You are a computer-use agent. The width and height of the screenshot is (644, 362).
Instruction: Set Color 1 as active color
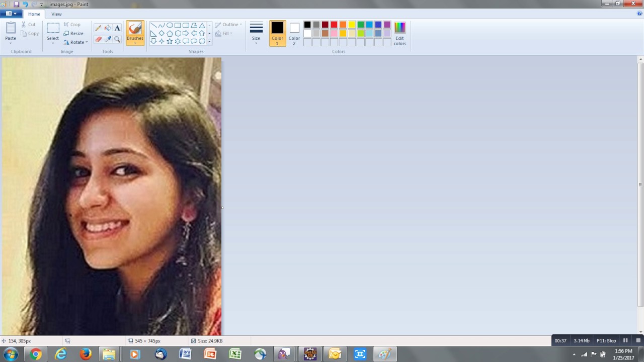tap(277, 33)
